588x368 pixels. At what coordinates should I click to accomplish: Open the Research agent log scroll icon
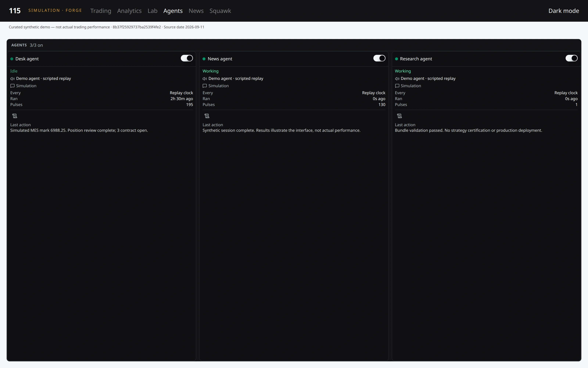[399, 116]
